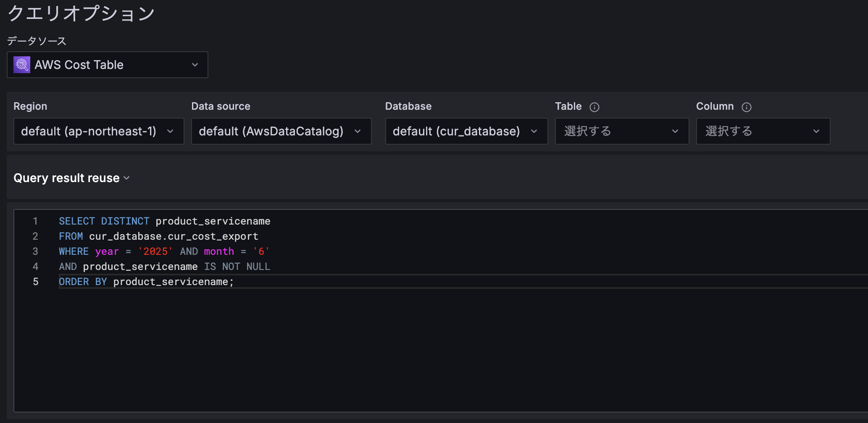The image size is (868, 423).
Task: Expand the Query result reuse section
Action: [71, 178]
